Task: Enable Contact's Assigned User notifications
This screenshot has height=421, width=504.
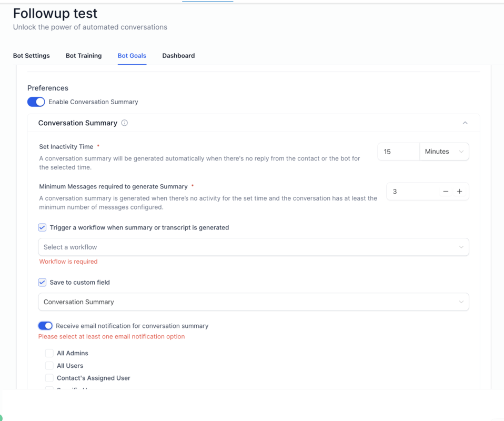Action: pyautogui.click(x=49, y=377)
